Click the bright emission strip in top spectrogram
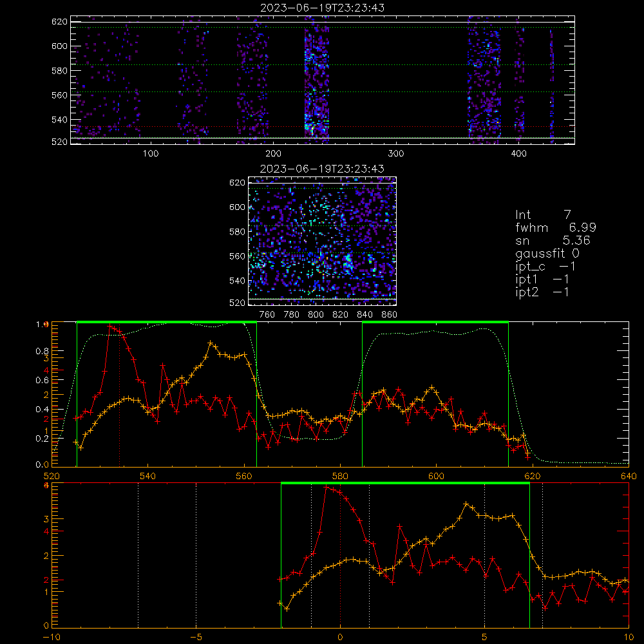The height and width of the screenshot is (644, 644). tap(317, 80)
